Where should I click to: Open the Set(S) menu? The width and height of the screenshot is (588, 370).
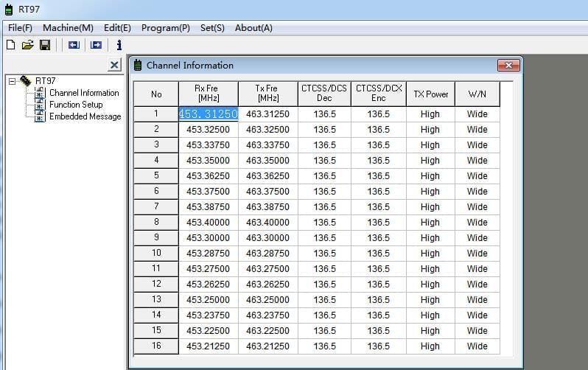[x=212, y=28]
